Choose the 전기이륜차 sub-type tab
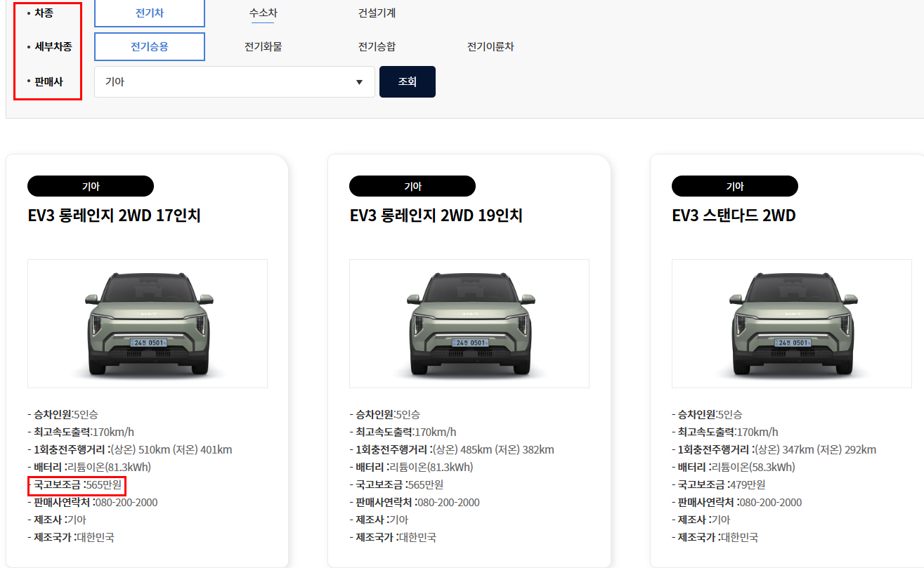The image size is (924, 568). pyautogui.click(x=490, y=47)
